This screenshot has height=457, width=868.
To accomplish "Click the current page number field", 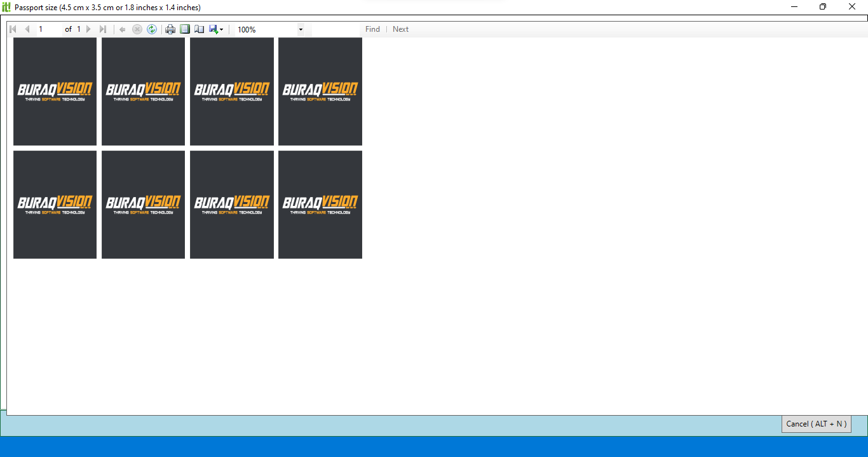I will (48, 29).
